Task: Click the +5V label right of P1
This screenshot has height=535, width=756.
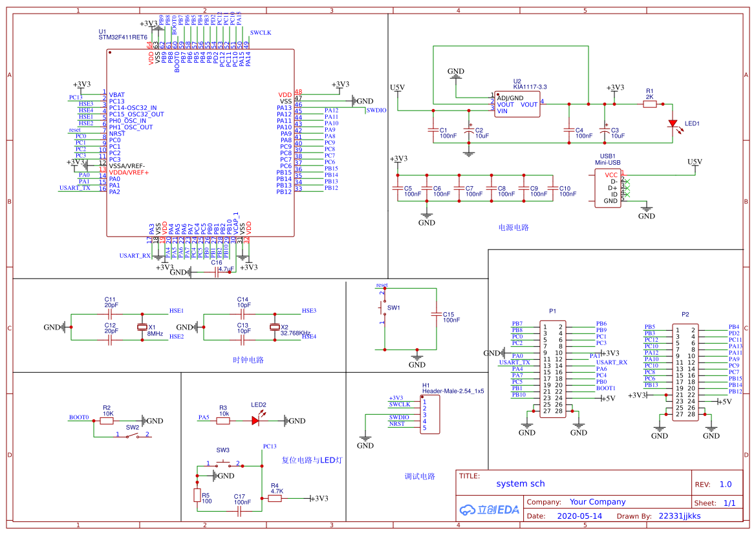Action: [x=608, y=398]
